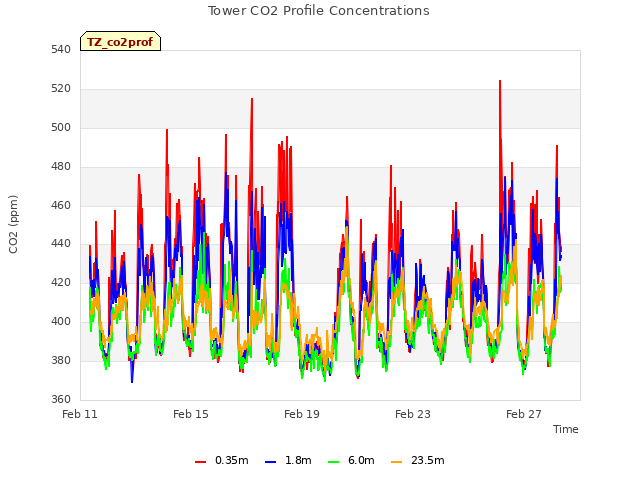This screenshot has height=480, width=640.
Task: Click the 540 y-axis tick label
Action: click(x=61, y=50)
